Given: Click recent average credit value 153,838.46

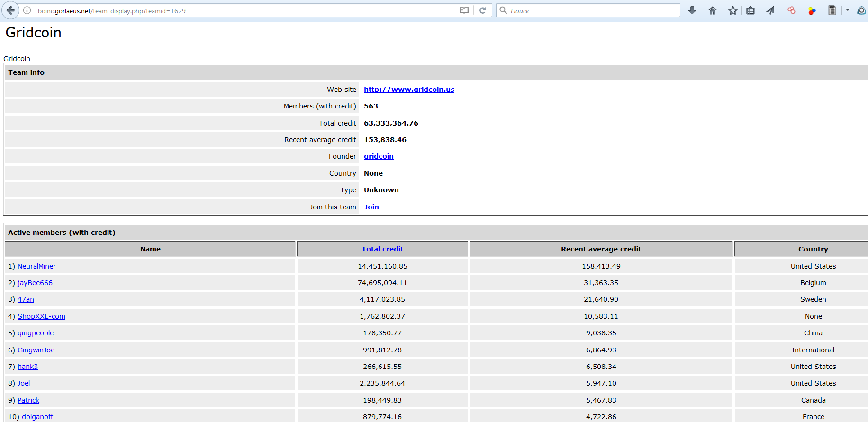Looking at the screenshot, I should pos(385,140).
